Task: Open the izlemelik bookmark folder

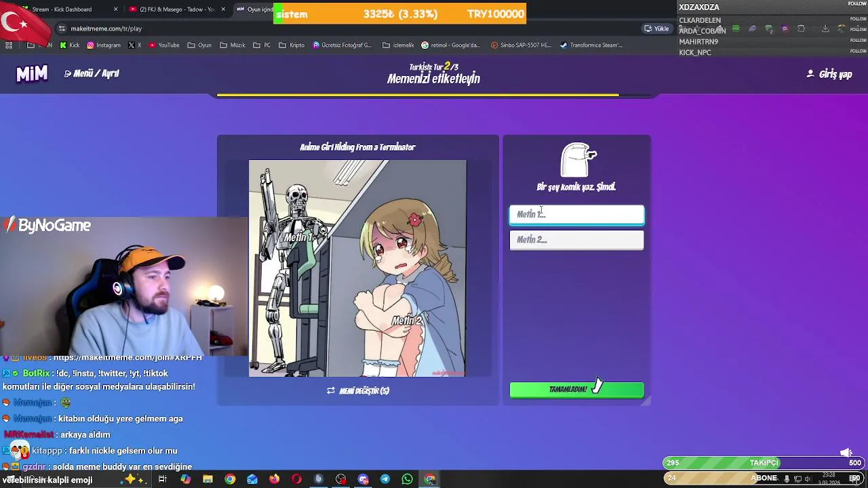Action: [398, 45]
